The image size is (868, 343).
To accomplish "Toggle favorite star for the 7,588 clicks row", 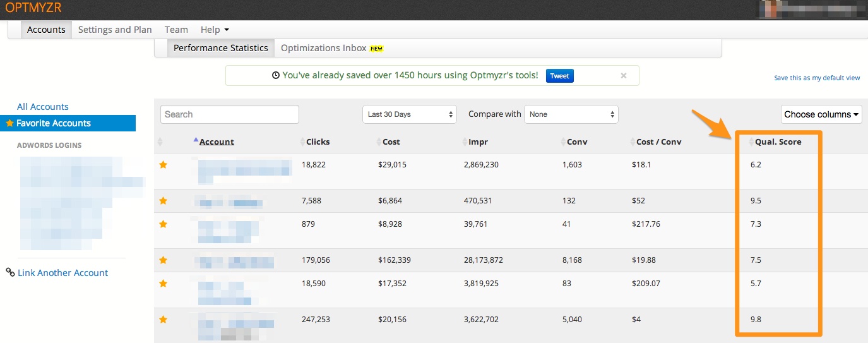I will coord(163,201).
